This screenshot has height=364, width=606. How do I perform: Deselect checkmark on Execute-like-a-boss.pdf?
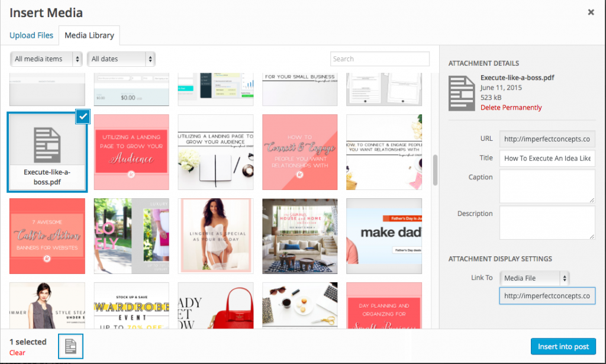[x=83, y=117]
